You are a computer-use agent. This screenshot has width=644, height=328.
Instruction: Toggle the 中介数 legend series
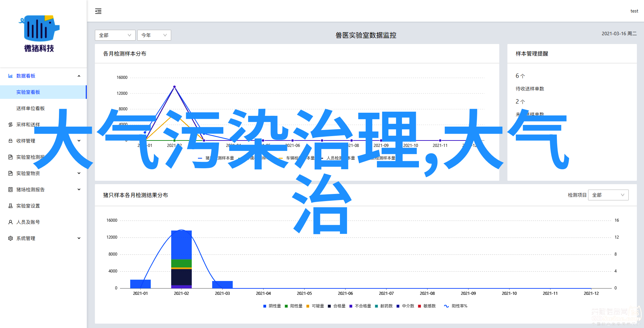tap(405, 306)
